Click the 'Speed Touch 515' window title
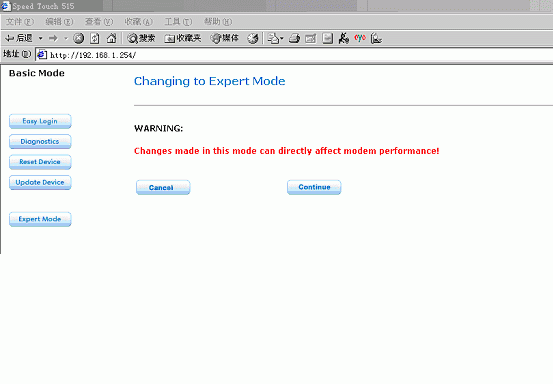This screenshot has height=384, width=553. [43, 6]
